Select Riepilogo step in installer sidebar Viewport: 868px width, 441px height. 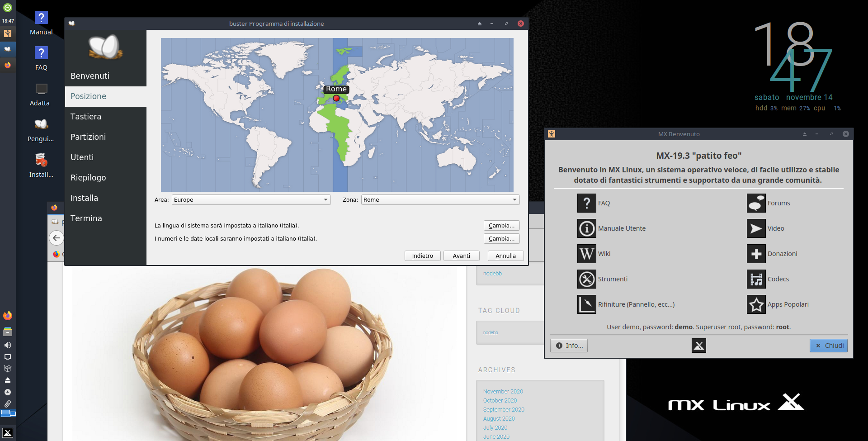click(x=106, y=178)
